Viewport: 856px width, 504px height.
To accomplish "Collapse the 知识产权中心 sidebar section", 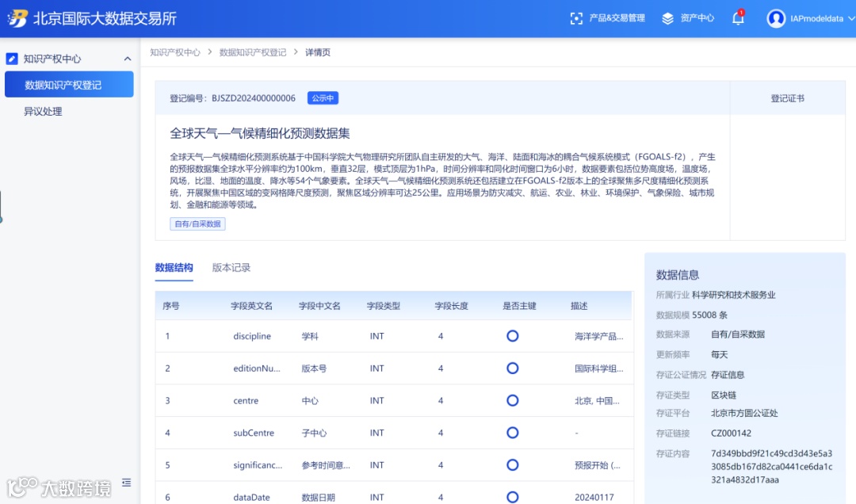I will click(x=127, y=59).
